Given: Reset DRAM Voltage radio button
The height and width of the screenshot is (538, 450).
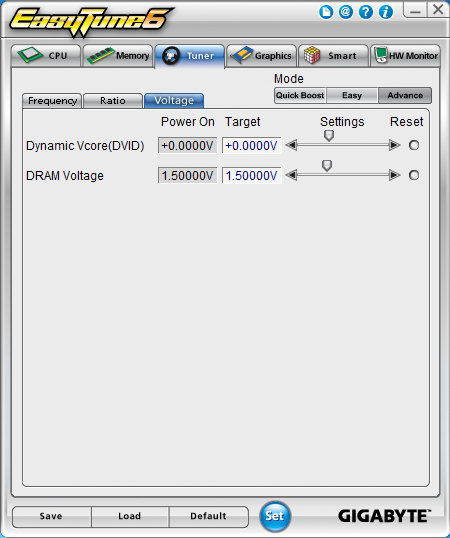Looking at the screenshot, I should pos(414,175).
